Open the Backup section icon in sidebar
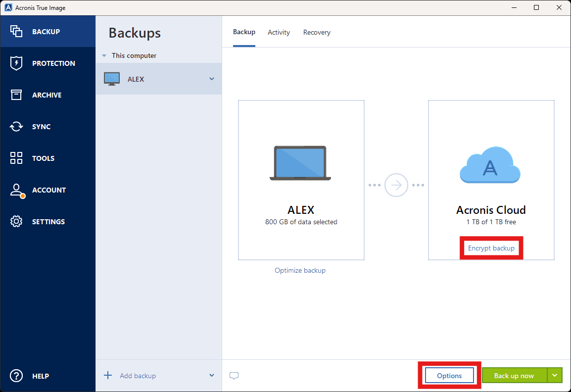This screenshot has height=392, width=571. point(16,32)
